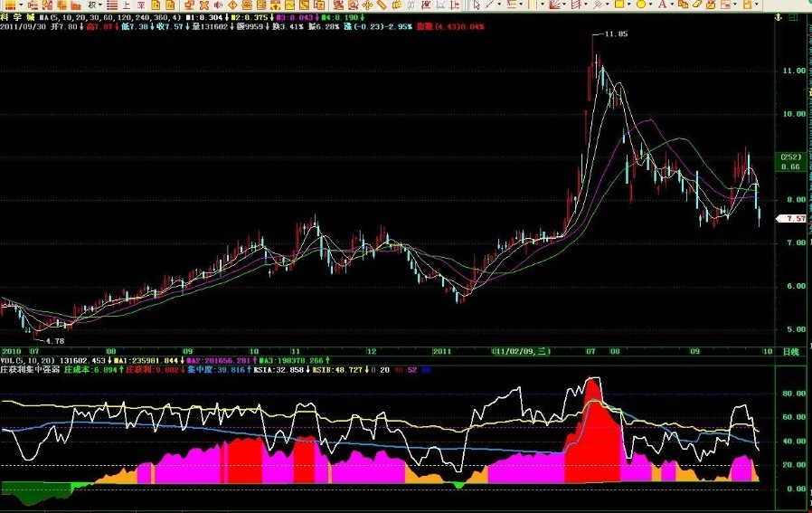The height and width of the screenshot is (513, 812).
Task: Open the dropdown beside the text A tool
Action: click(672, 5)
